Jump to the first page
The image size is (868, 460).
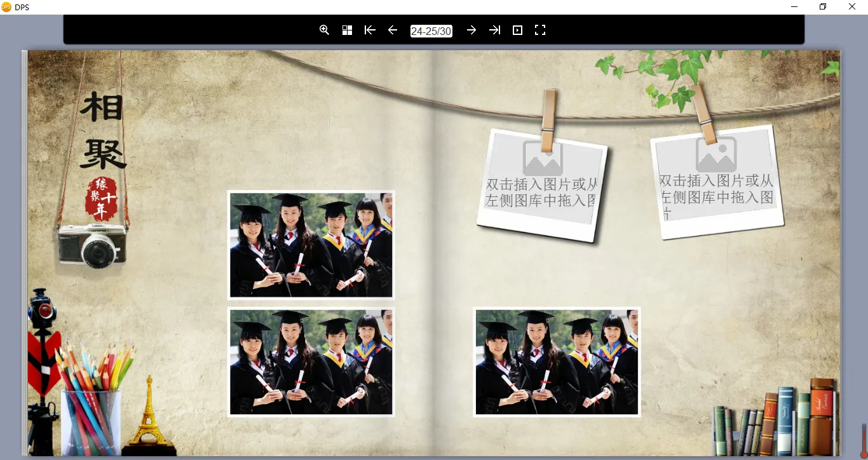point(370,30)
